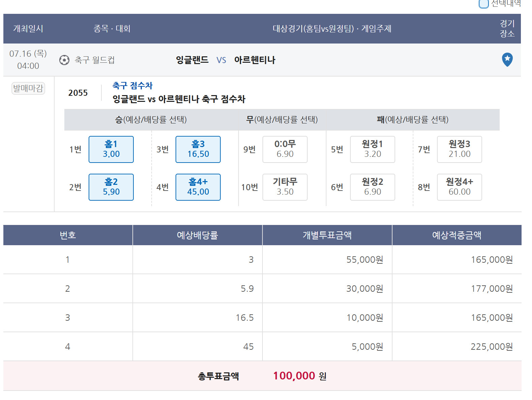
Task: Click the 개최일시 column header
Action: pyautogui.click(x=28, y=29)
